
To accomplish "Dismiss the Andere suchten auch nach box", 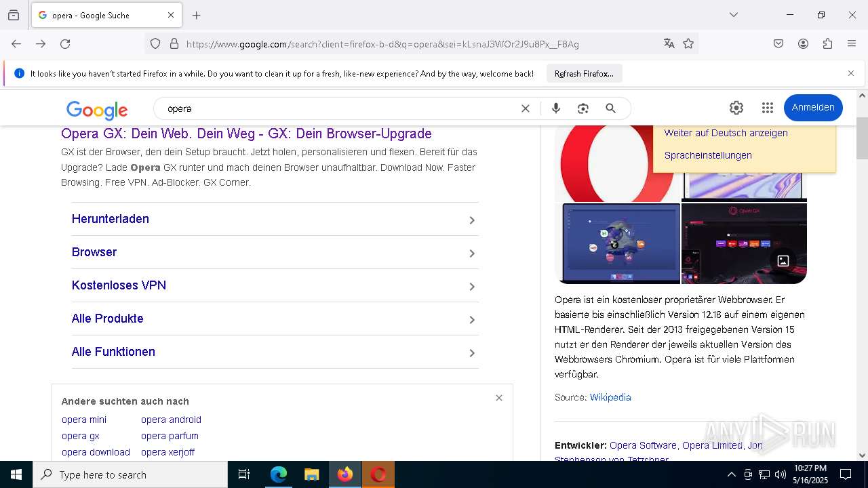I will (x=499, y=398).
